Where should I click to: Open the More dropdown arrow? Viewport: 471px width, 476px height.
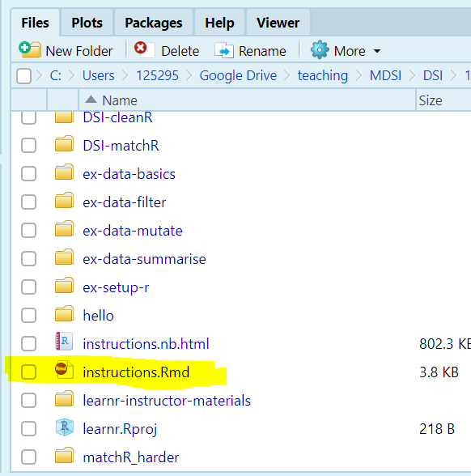377,51
